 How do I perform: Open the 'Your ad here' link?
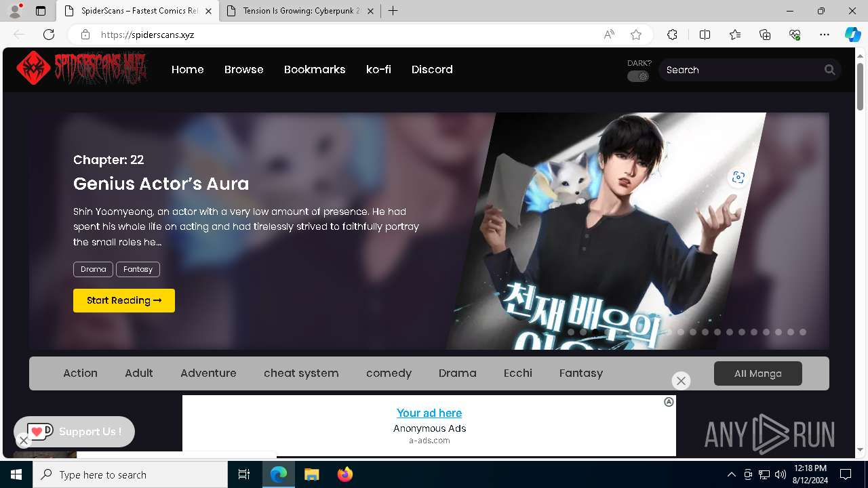pos(429,413)
